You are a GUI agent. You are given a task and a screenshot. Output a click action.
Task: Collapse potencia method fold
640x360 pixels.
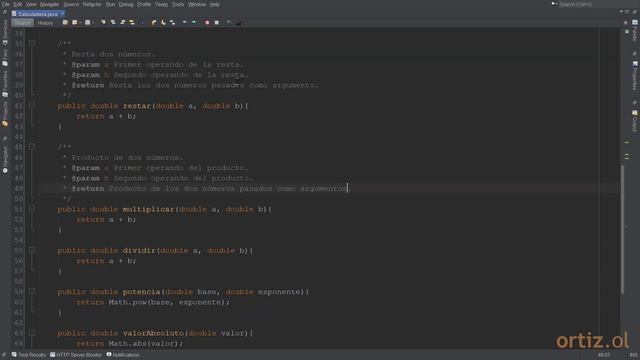[32, 291]
